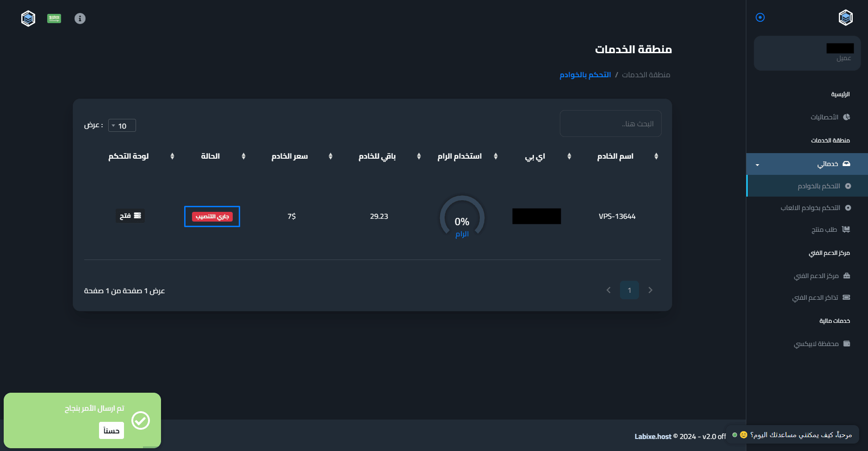Screen dimensions: 868x451
Task: Go to pagination page 1
Action: pos(629,290)
